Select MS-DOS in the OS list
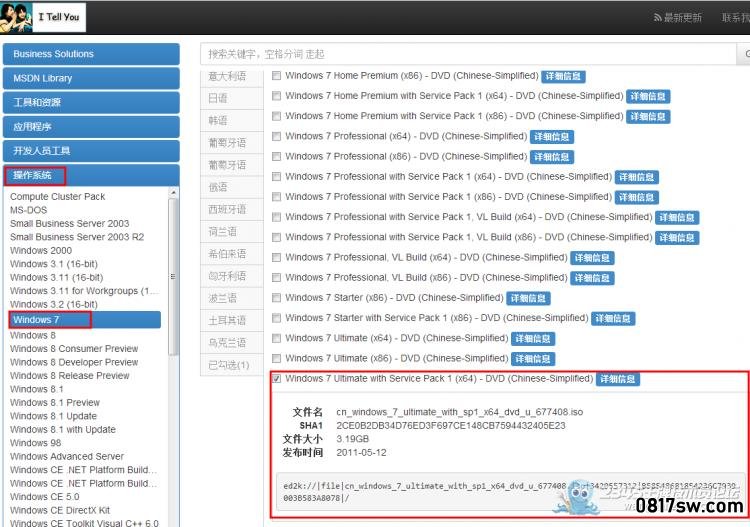This screenshot has height=527, width=750. (x=29, y=210)
